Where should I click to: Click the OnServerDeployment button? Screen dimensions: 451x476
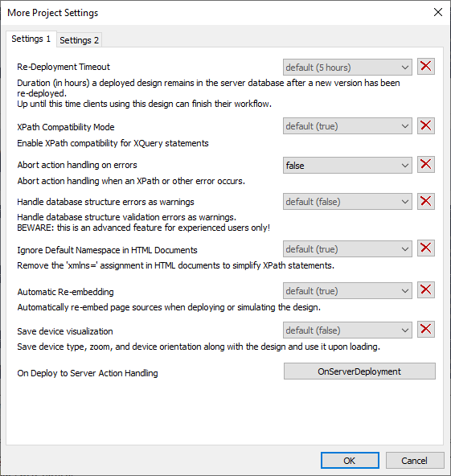point(359,371)
